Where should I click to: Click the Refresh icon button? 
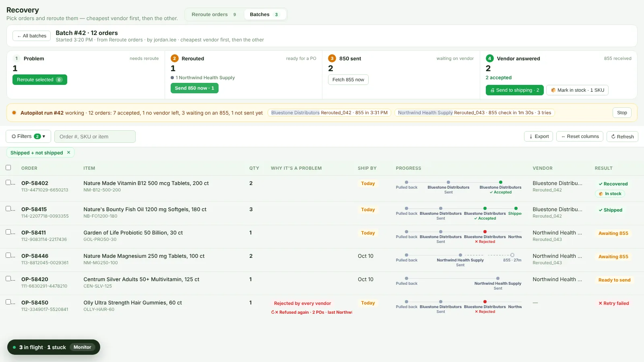pyautogui.click(x=622, y=136)
